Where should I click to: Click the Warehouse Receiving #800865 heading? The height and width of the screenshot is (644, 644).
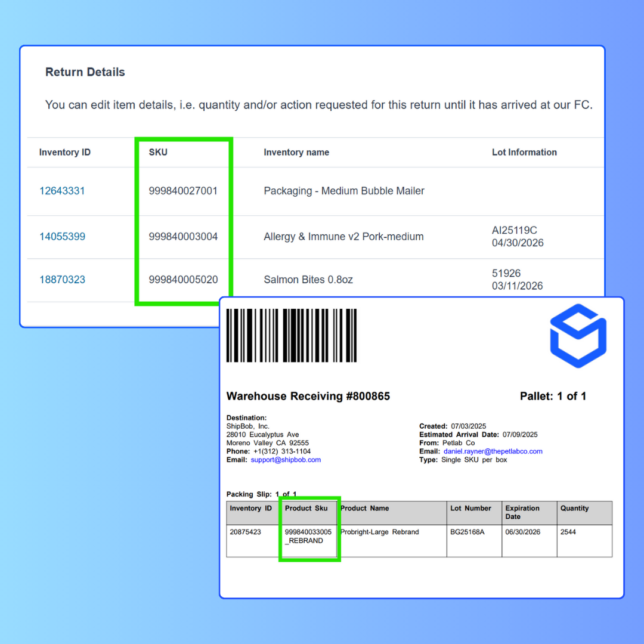click(x=308, y=396)
